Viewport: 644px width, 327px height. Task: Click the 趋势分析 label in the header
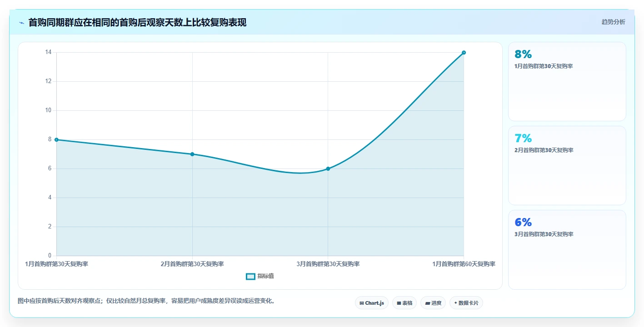point(613,22)
